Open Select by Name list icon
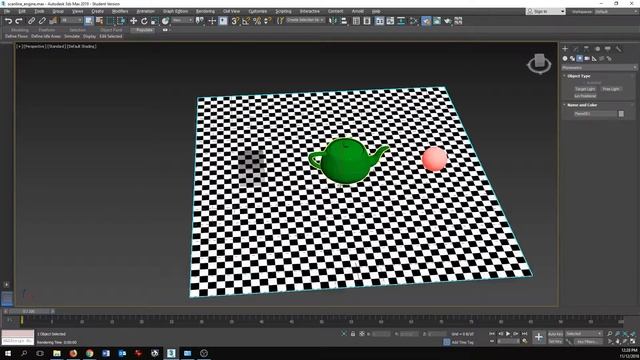The width and height of the screenshot is (640, 360). pyautogui.click(x=99, y=21)
